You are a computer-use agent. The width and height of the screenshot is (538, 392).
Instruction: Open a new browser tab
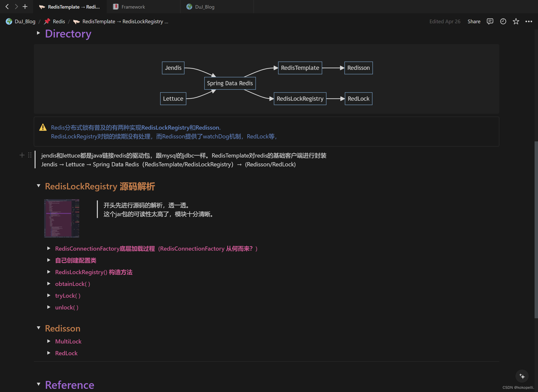click(x=25, y=7)
